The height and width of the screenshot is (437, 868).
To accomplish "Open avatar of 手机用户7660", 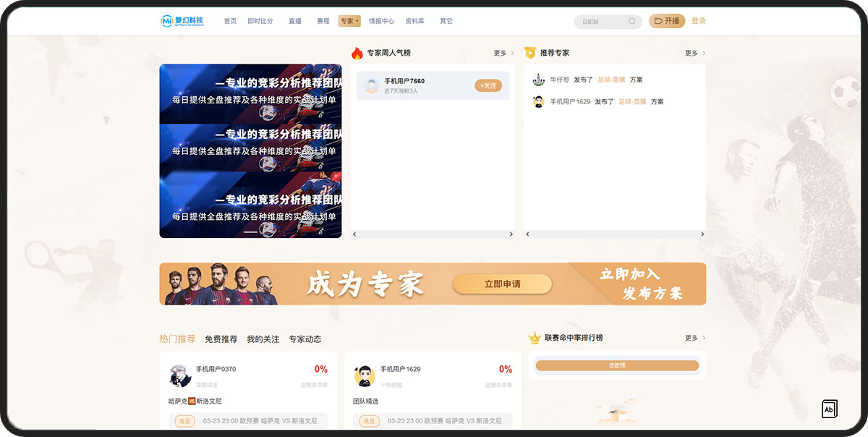I will click(x=372, y=85).
